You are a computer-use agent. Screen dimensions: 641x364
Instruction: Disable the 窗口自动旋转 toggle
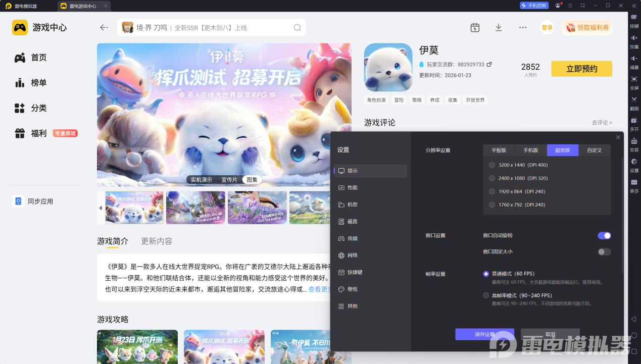click(604, 236)
